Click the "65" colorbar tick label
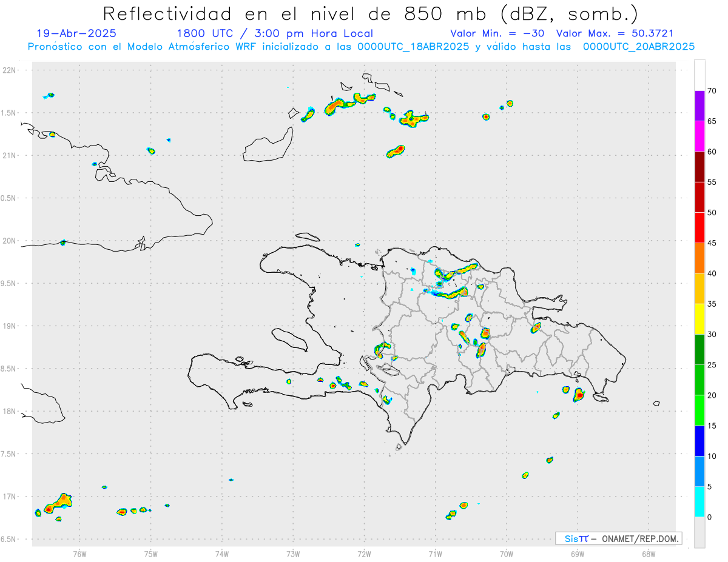 [712, 121]
